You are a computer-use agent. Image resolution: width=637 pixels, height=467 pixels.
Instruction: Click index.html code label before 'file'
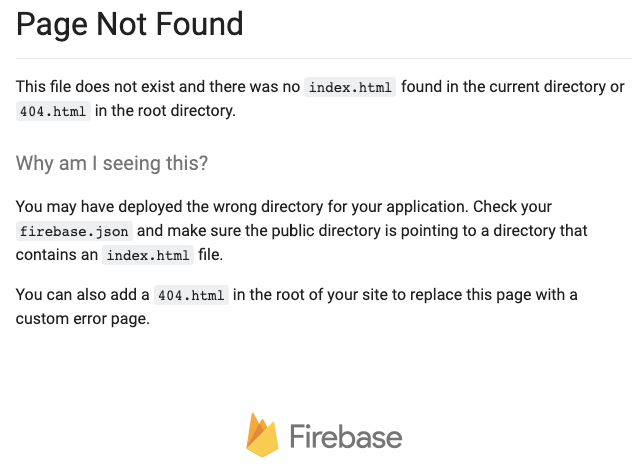pyautogui.click(x=148, y=255)
